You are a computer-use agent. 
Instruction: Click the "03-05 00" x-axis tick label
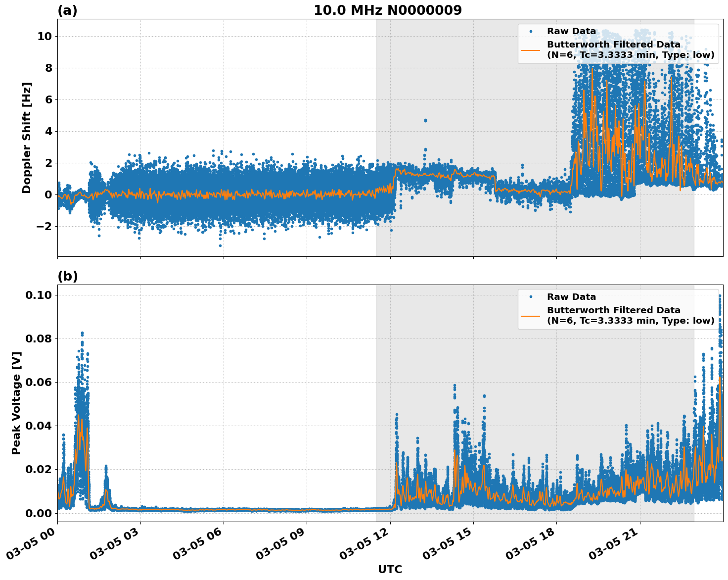pyautogui.click(x=32, y=543)
